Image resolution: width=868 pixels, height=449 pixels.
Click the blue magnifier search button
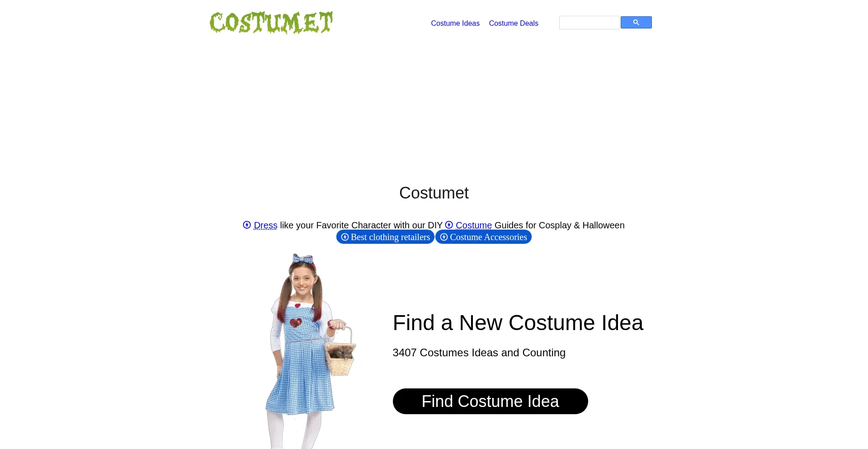(636, 23)
